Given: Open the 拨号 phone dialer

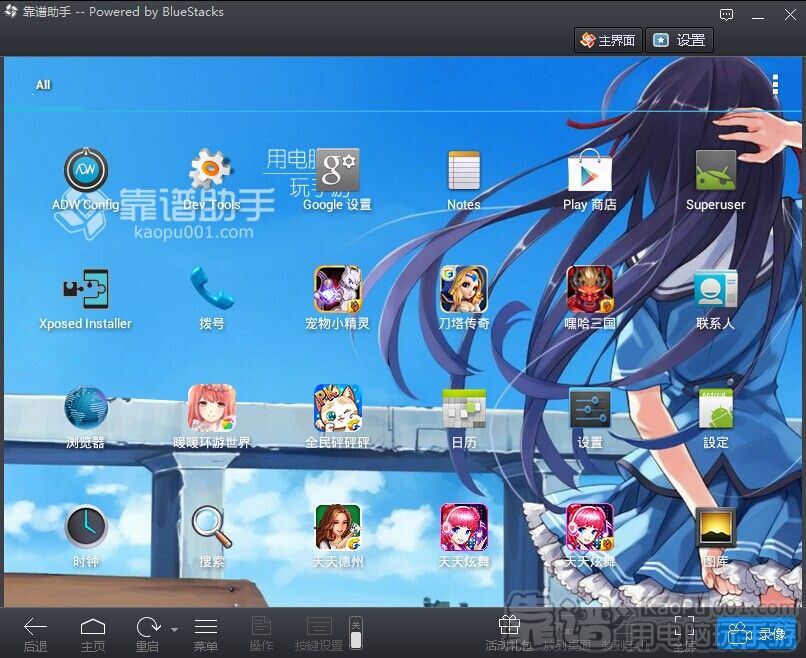Looking at the screenshot, I should (212, 291).
